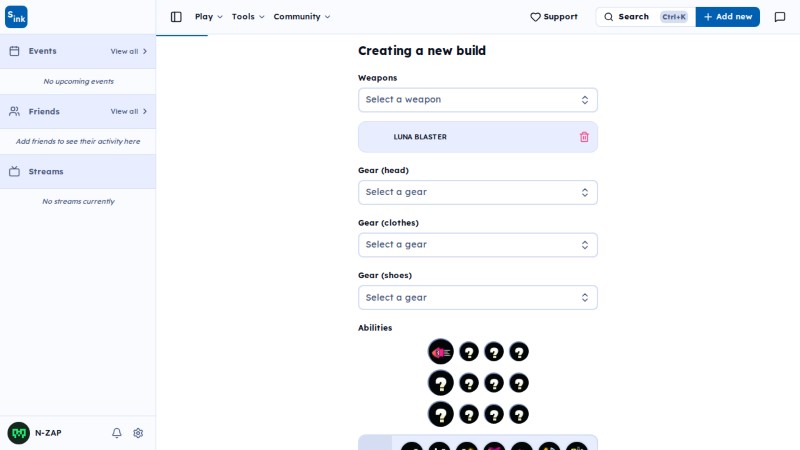Click the filled Swim Speed Up ability slot
The width and height of the screenshot is (800, 450).
[x=441, y=352]
